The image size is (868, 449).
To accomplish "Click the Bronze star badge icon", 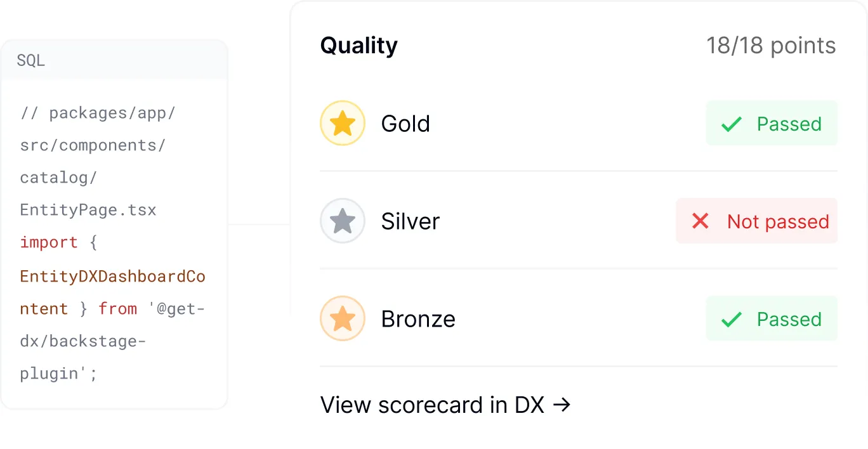I will tap(343, 319).
